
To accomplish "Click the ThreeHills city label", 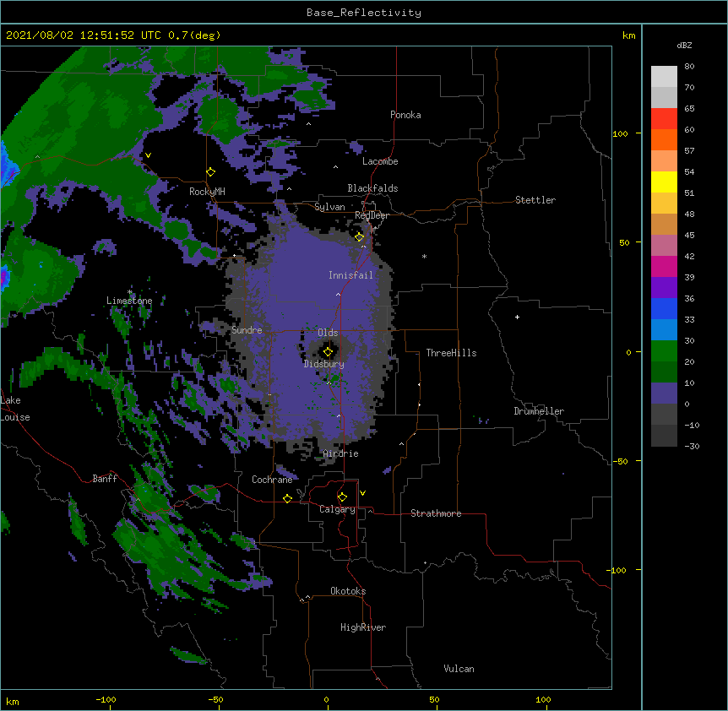I will click(x=451, y=353).
